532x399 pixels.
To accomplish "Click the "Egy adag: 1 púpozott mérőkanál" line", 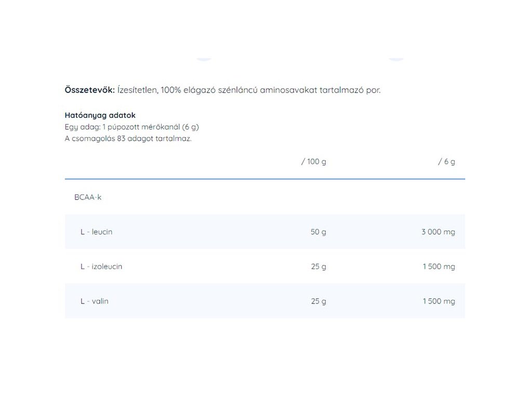I will click(131, 127).
